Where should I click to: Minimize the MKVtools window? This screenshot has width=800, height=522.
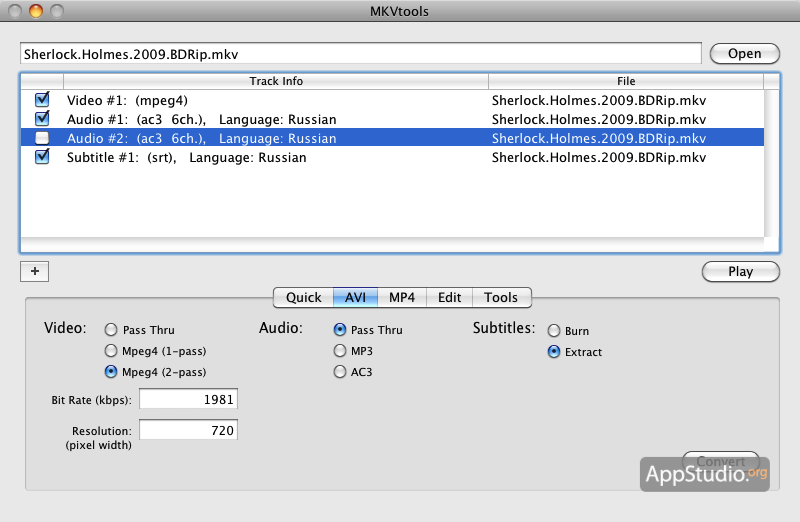pyautogui.click(x=36, y=11)
